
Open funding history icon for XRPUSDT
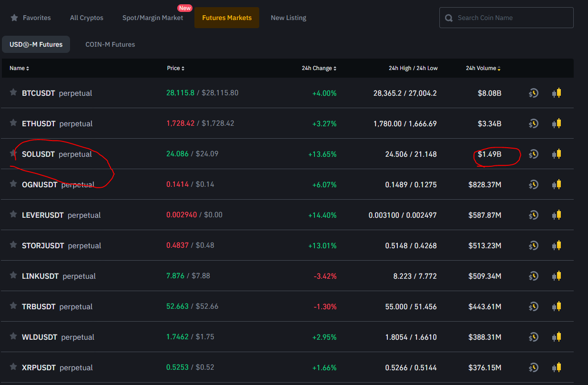click(x=534, y=367)
